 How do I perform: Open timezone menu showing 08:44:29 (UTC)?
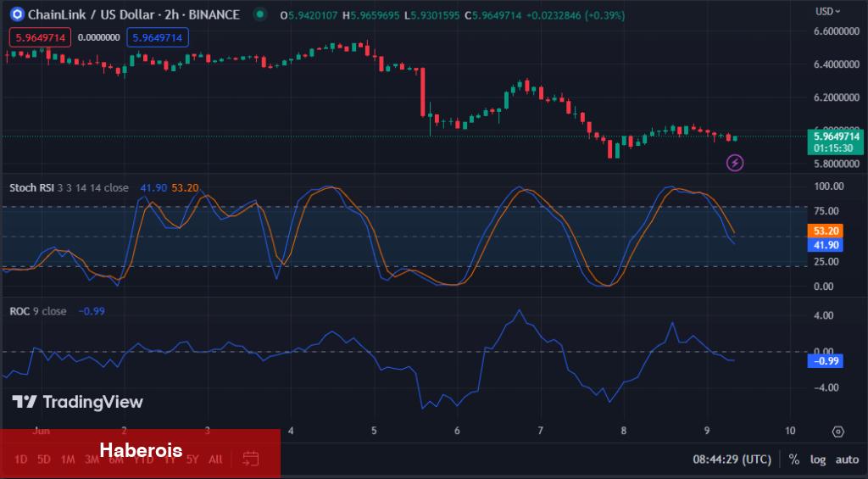(x=732, y=459)
